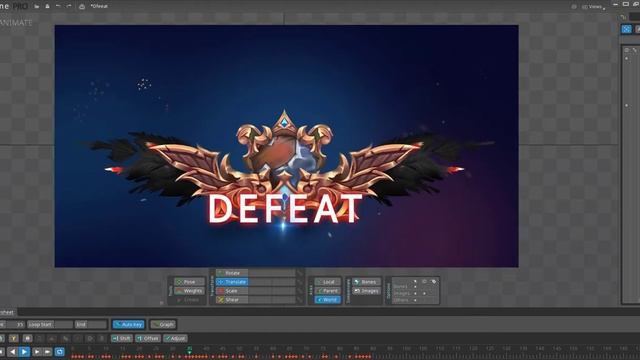Select the Weights tool
The width and height of the screenshot is (640, 360).
pyautogui.click(x=189, y=291)
